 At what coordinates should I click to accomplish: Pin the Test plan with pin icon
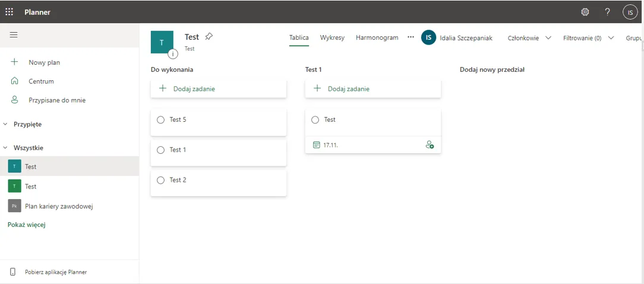click(209, 37)
